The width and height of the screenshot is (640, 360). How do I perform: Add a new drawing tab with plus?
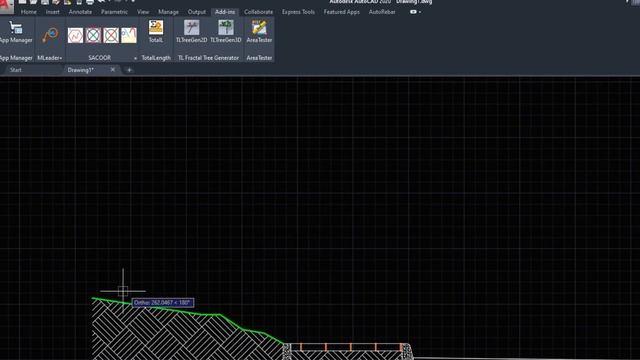coord(129,70)
